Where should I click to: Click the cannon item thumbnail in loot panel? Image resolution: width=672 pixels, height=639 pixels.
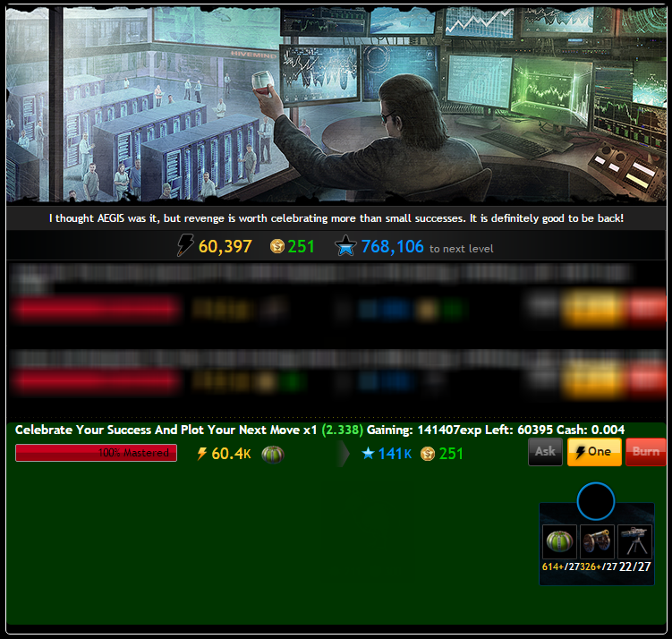click(597, 541)
